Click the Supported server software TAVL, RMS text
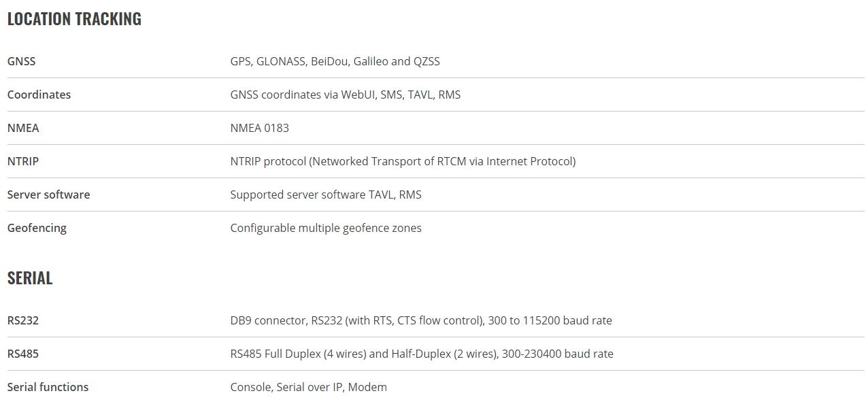This screenshot has width=868, height=404. (x=326, y=195)
